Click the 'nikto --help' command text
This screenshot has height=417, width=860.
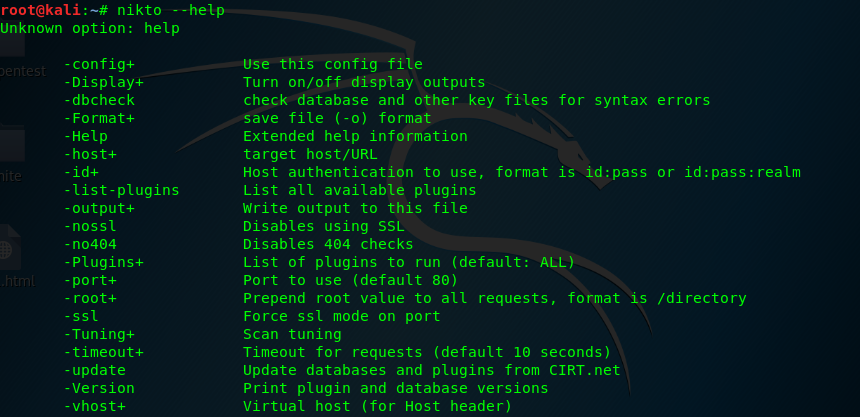point(171,10)
